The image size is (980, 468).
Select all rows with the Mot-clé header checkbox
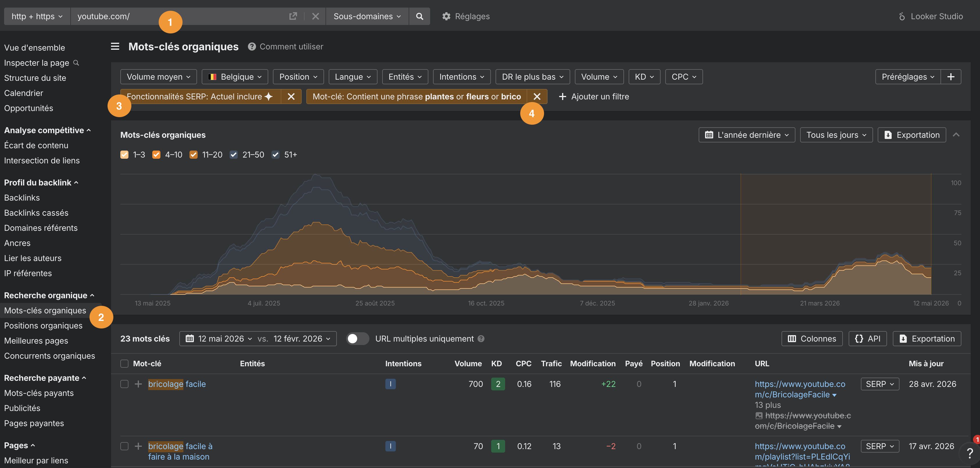pos(124,364)
